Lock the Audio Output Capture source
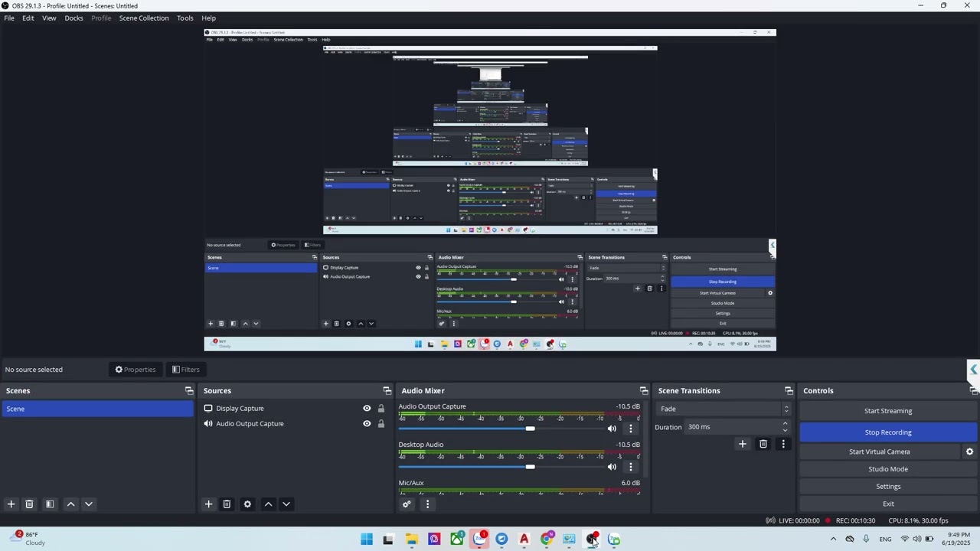Image resolution: width=980 pixels, height=551 pixels. coord(381,424)
